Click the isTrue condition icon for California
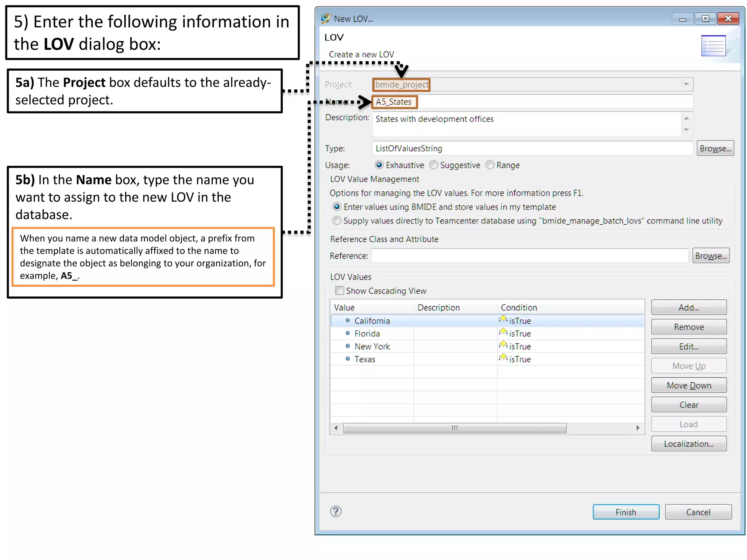The height and width of the screenshot is (560, 747). tap(503, 319)
